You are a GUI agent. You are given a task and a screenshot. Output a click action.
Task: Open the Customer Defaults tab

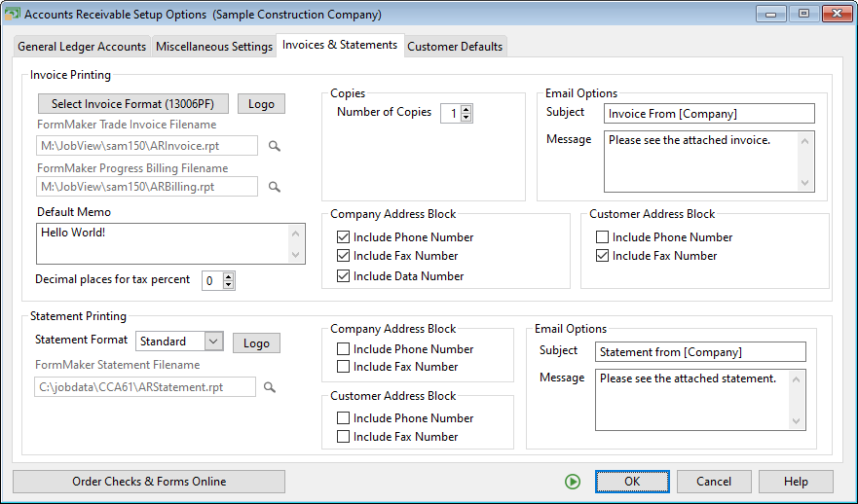(455, 47)
